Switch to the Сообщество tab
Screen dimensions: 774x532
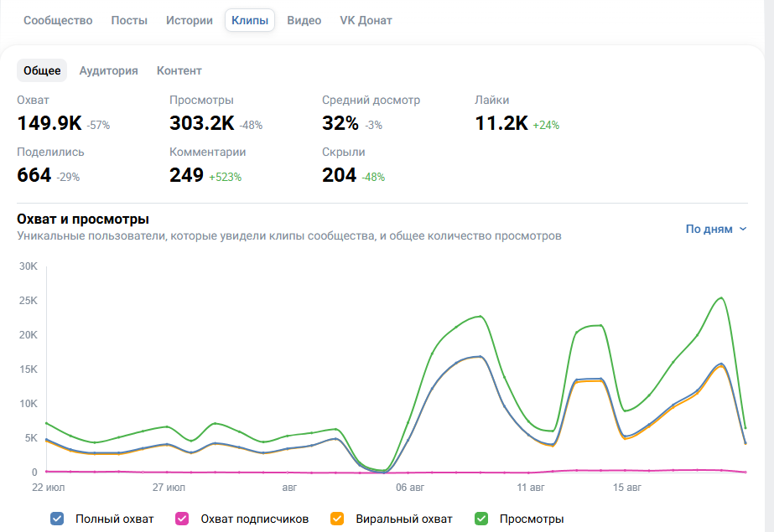(58, 20)
